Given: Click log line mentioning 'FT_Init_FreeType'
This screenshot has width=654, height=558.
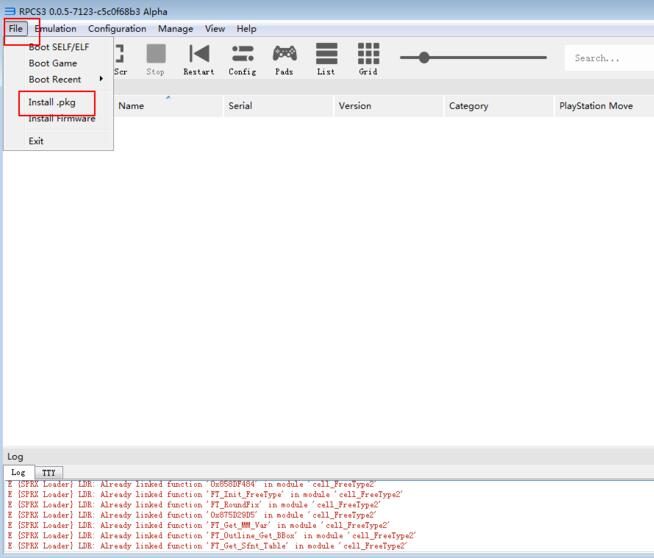Looking at the screenshot, I should click(x=205, y=495).
